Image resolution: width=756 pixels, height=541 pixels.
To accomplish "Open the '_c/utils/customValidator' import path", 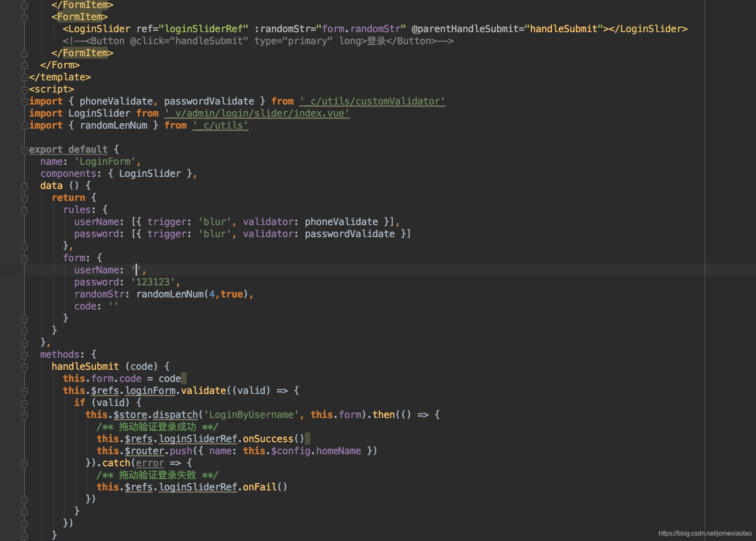I will 372,101.
